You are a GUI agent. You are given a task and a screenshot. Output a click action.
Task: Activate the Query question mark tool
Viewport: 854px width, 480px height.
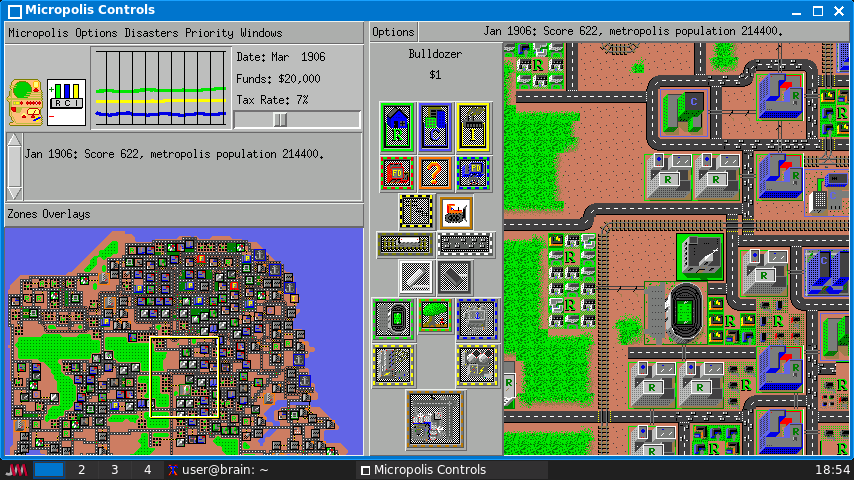point(435,173)
